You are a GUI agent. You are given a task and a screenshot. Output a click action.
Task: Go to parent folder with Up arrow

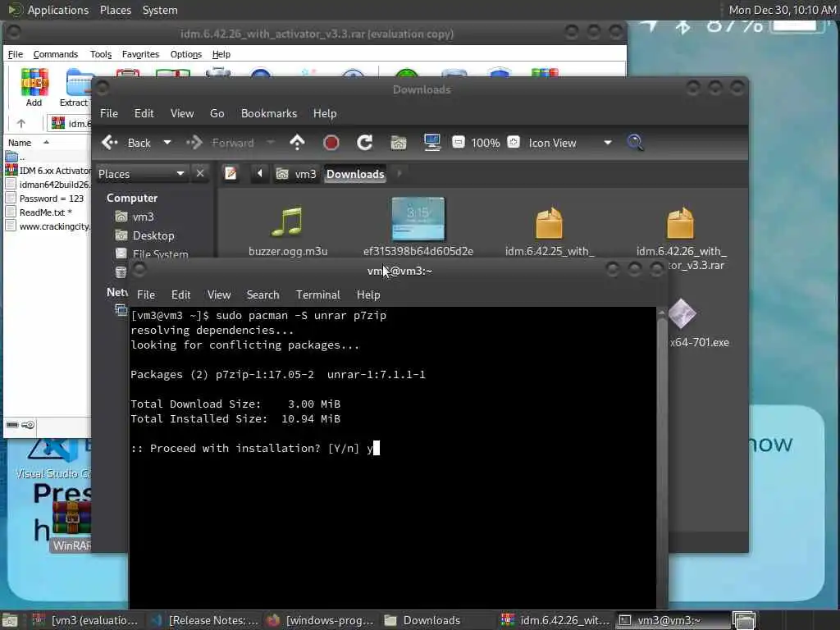[297, 143]
